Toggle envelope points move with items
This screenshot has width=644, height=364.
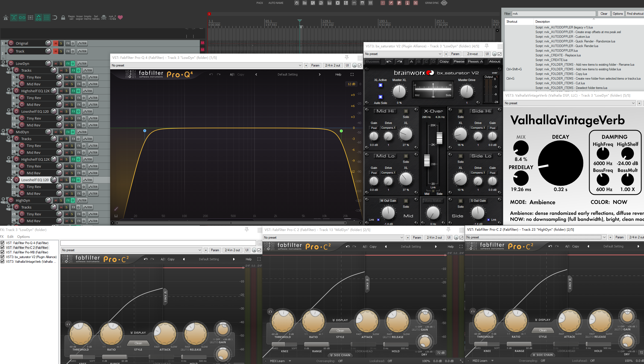39,18
